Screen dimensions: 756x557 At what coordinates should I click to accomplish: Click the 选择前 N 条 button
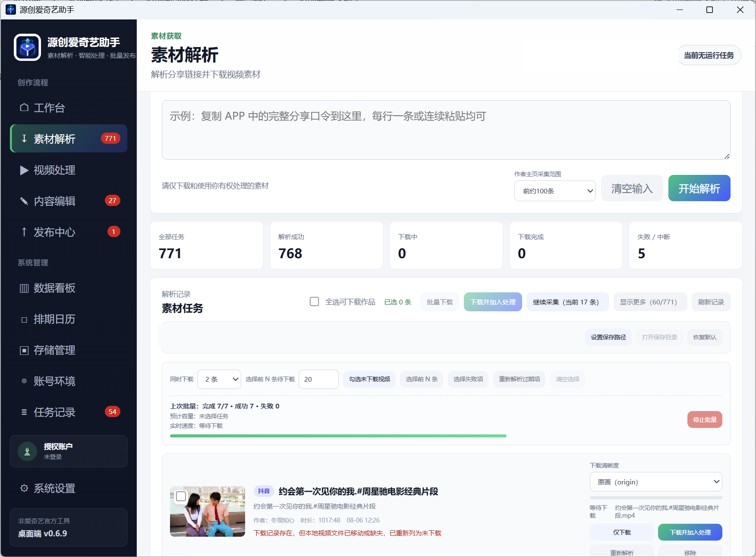(x=422, y=379)
